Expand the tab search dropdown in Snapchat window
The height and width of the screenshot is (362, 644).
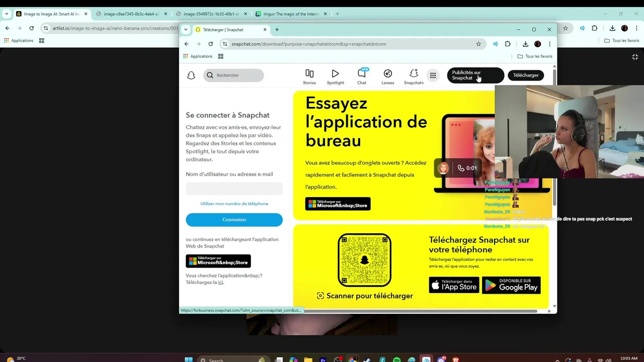coord(186,30)
